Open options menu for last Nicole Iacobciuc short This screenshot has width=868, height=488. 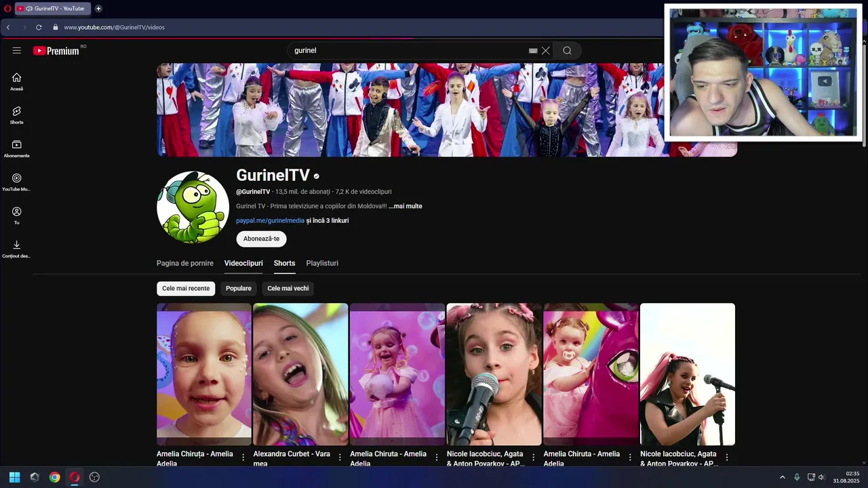727,457
